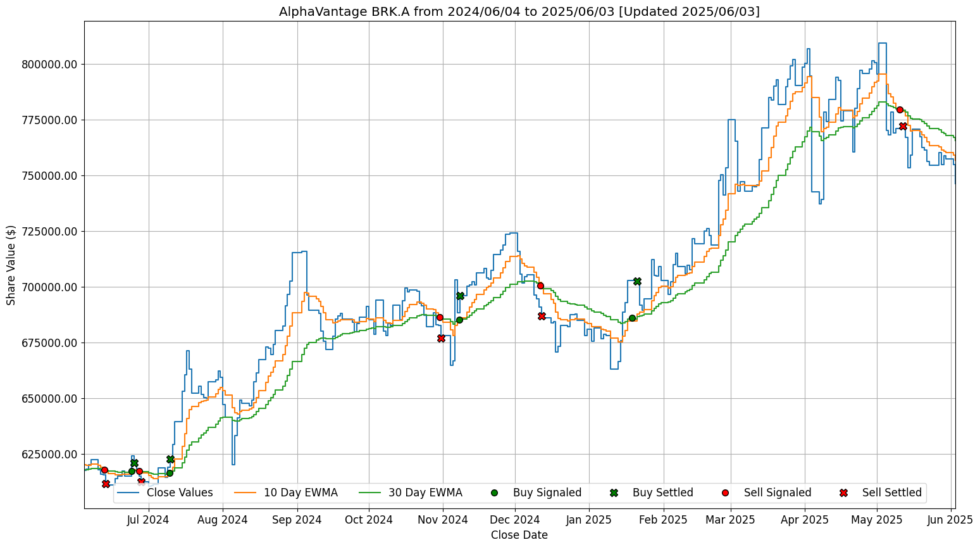Click the 'Sep 2024' x-axis tick label
This screenshot has height=547, width=980.
[297, 520]
